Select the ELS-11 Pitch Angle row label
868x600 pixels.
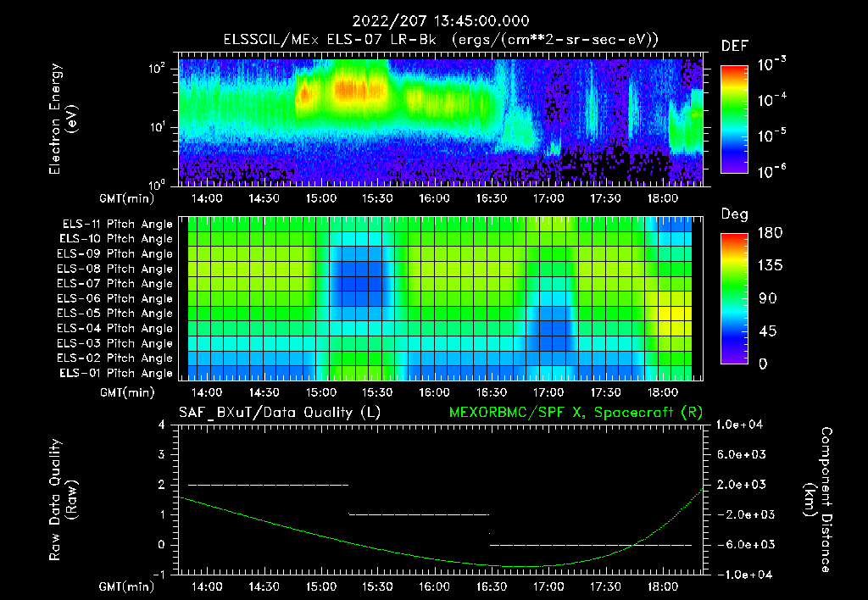117,225
